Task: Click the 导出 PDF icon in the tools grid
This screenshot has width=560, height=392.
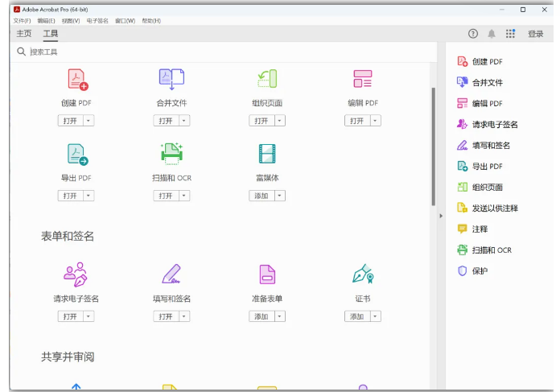Action: pos(78,155)
